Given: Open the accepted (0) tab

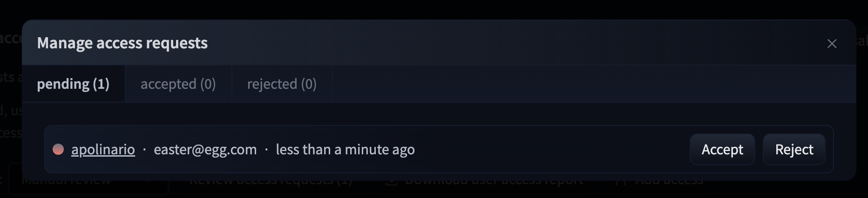Looking at the screenshot, I should coord(178,84).
